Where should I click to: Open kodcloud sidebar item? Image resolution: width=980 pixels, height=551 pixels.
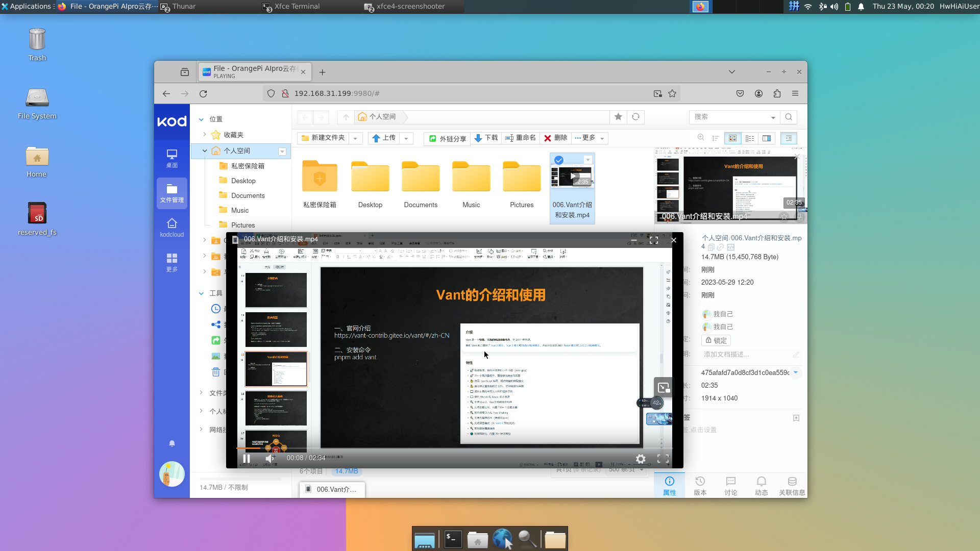click(x=172, y=228)
